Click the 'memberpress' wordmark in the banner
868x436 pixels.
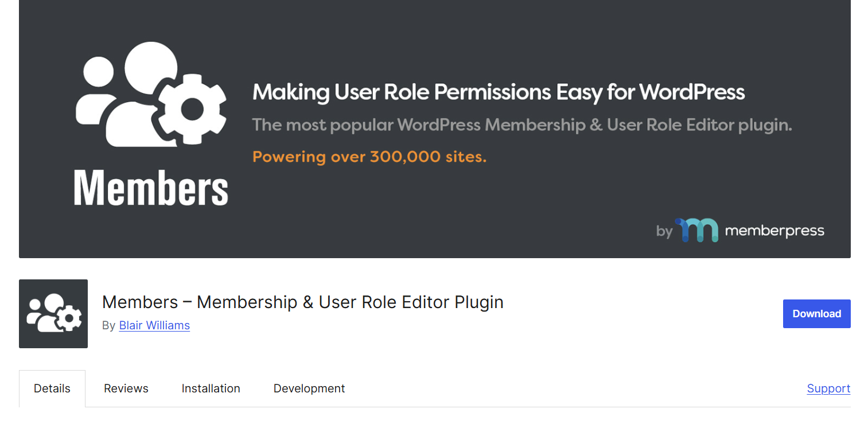[x=774, y=231]
